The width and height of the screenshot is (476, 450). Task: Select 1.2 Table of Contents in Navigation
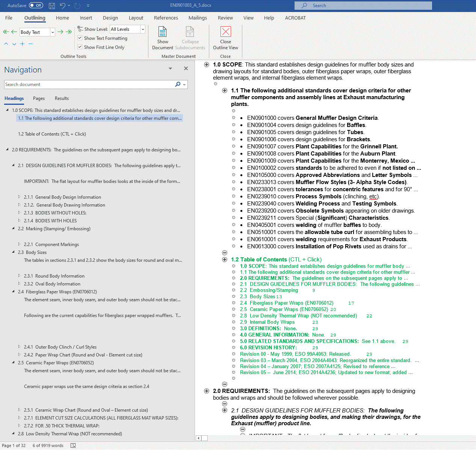click(x=52, y=134)
